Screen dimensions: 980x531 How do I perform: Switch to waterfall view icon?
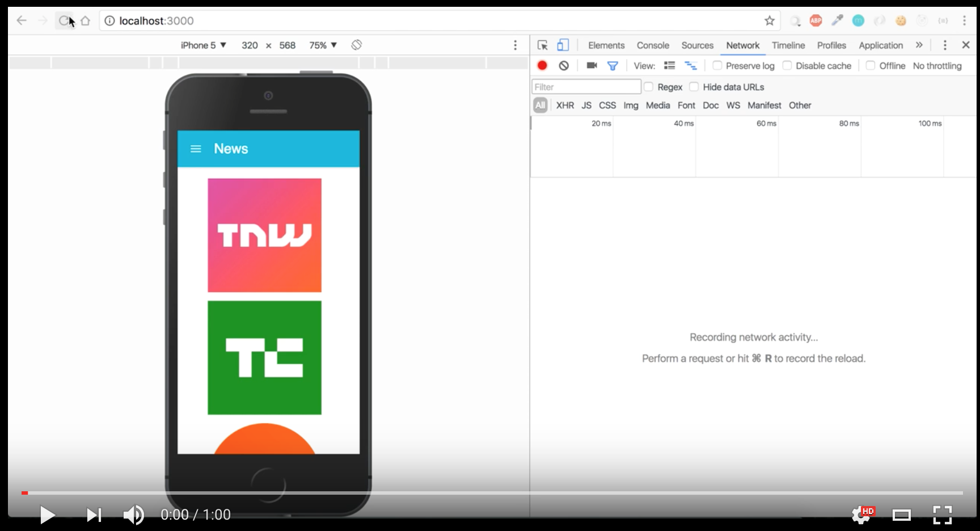[691, 65]
